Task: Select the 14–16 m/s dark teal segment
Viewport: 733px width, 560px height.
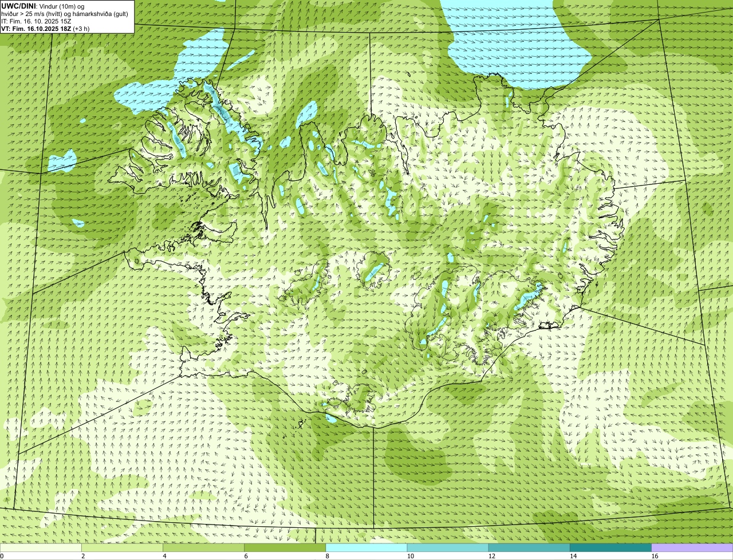Action: point(611,548)
